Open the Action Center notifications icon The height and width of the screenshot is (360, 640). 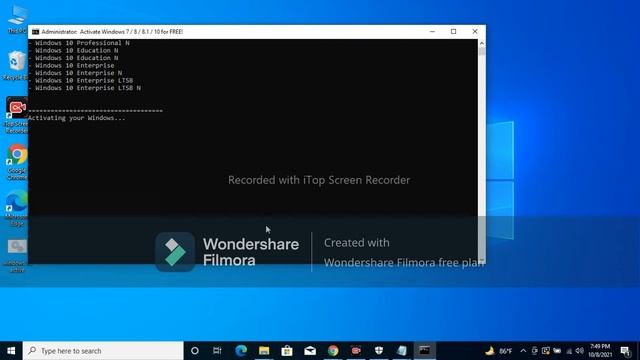[x=625, y=351]
